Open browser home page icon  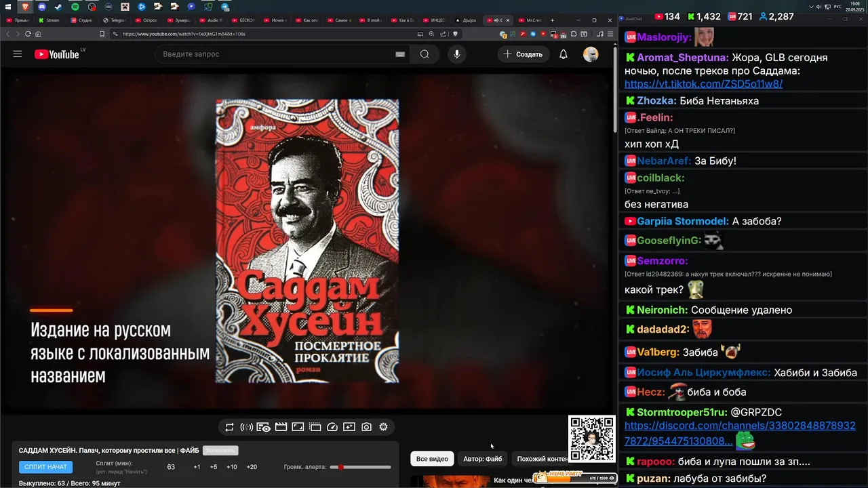[38, 34]
